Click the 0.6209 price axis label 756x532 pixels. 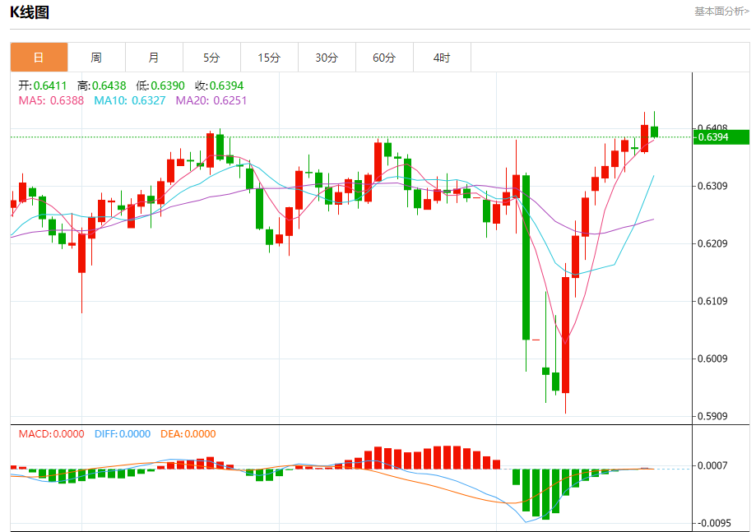[712, 243]
